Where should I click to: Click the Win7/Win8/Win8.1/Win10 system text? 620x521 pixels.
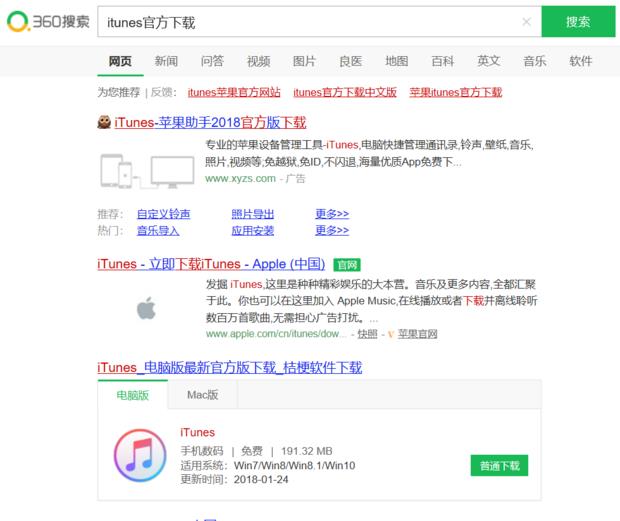tap(295, 465)
